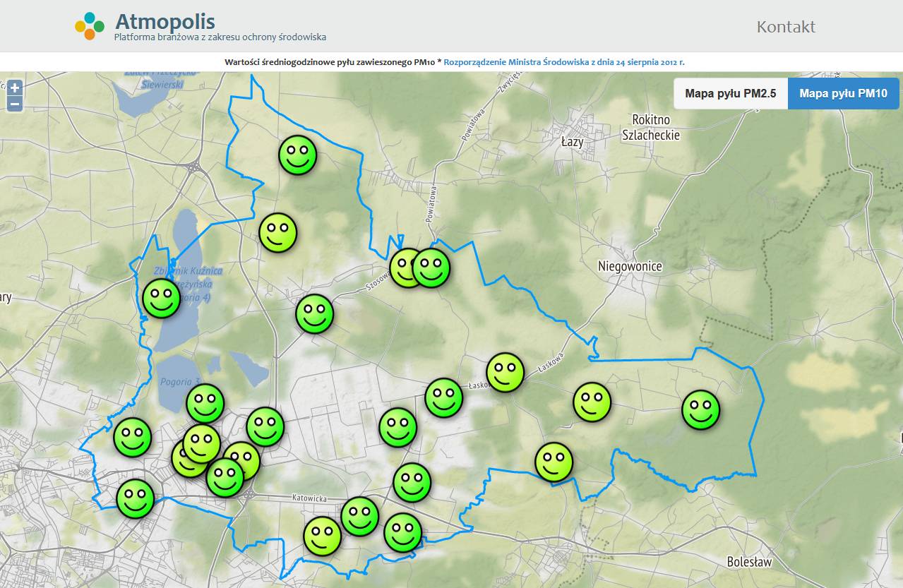Open the Kontakt page
The width and height of the screenshot is (903, 588).
pos(786,27)
